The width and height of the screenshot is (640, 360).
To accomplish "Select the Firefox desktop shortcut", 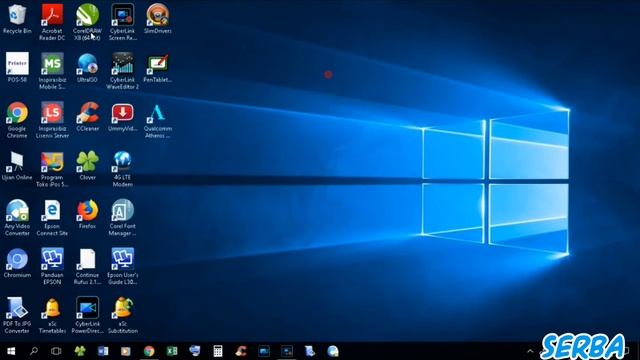I will click(x=87, y=214).
